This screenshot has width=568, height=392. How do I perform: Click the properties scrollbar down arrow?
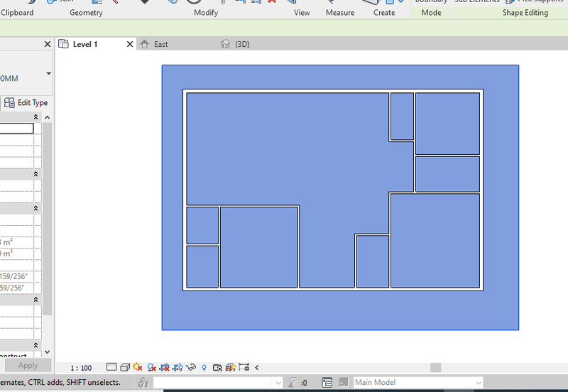[x=47, y=352]
